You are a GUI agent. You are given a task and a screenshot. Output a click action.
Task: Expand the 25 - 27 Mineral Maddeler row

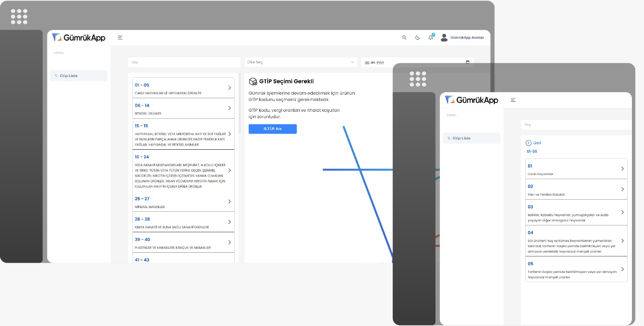183,202
